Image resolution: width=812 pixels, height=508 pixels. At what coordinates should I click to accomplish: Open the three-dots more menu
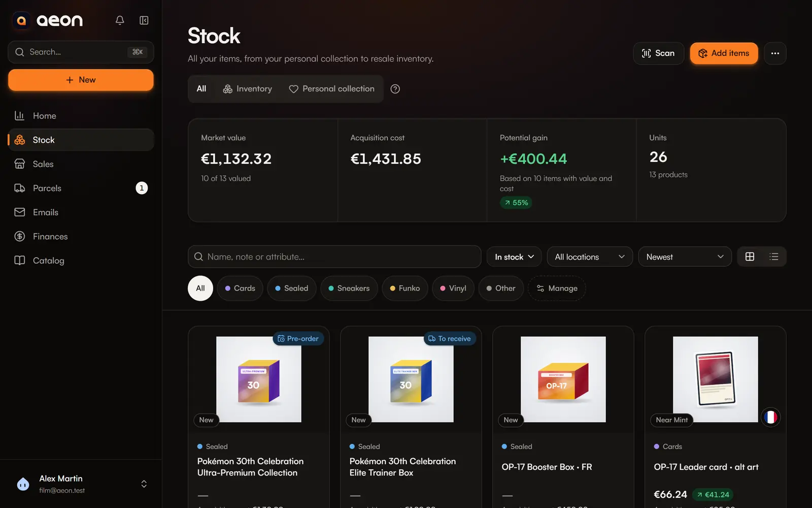point(775,53)
